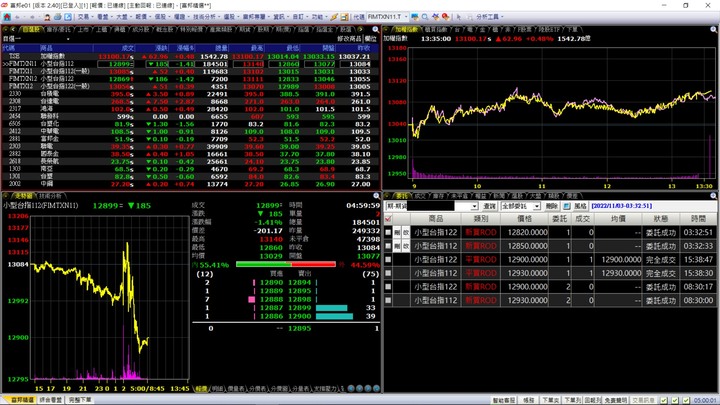Select the FIMTXN11 小型台指112 watchlist row
The image size is (720, 405).
[x=191, y=64]
